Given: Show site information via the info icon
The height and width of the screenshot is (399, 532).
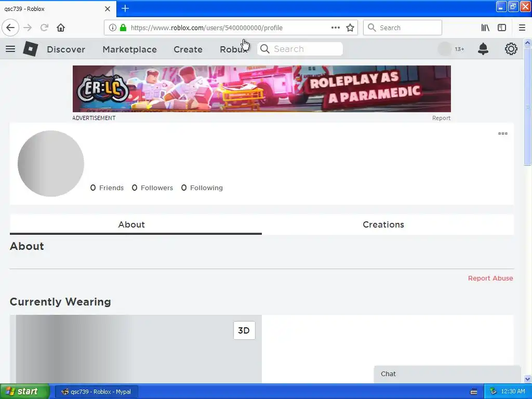Looking at the screenshot, I should 113,28.
